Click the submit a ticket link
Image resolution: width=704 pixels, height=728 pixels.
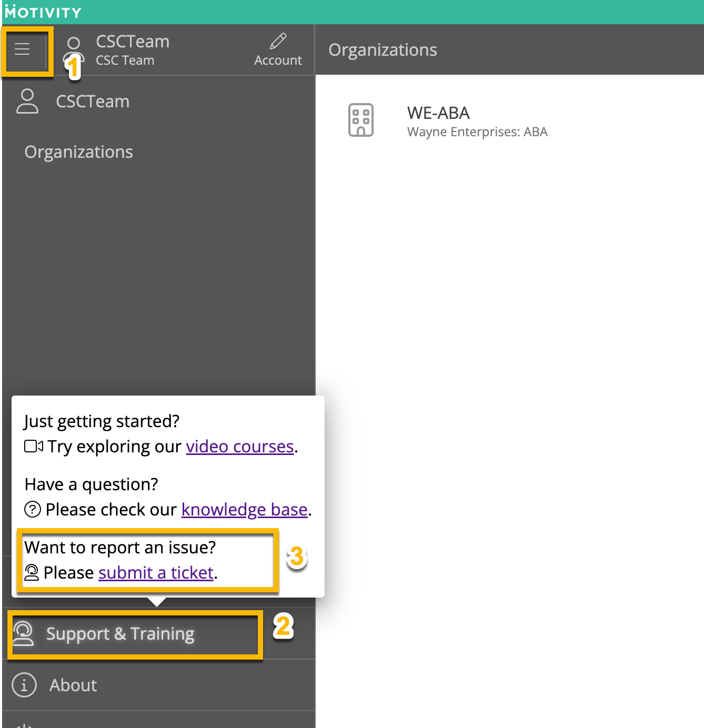(156, 573)
